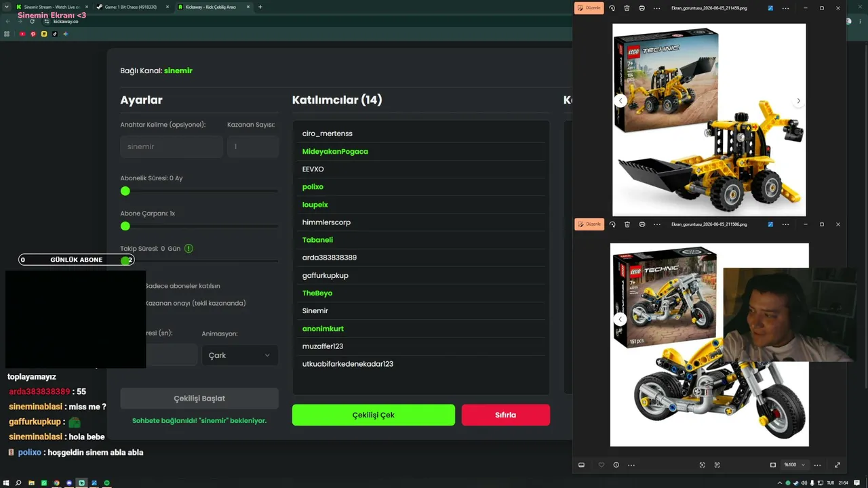The width and height of the screenshot is (868, 488).
Task: Click the Kazanan Sayısı number field
Action: (253, 146)
